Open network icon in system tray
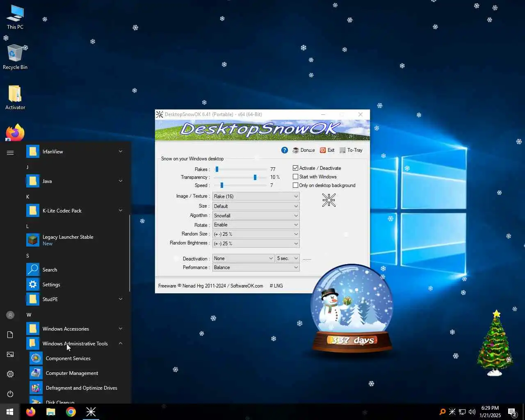 pyautogui.click(x=462, y=412)
